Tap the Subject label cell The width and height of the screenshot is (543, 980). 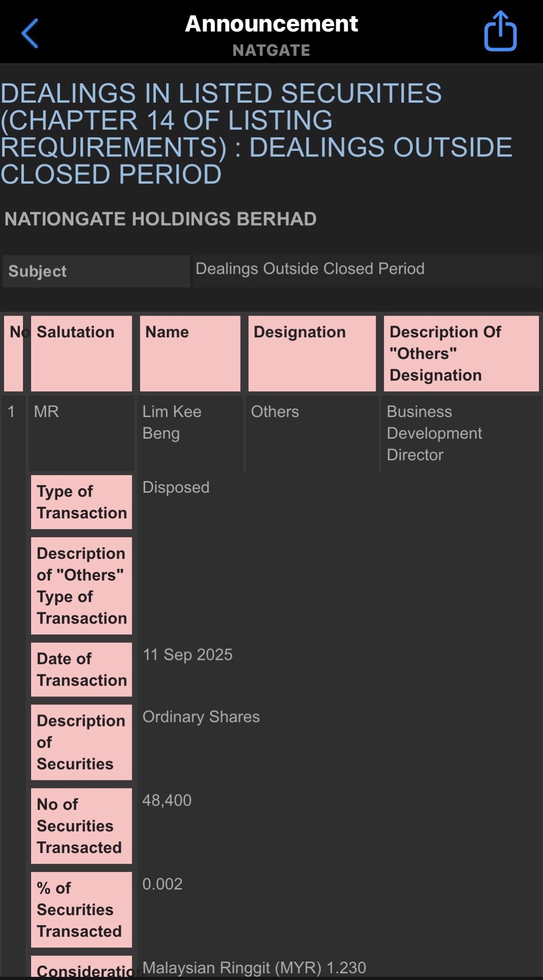[96, 271]
